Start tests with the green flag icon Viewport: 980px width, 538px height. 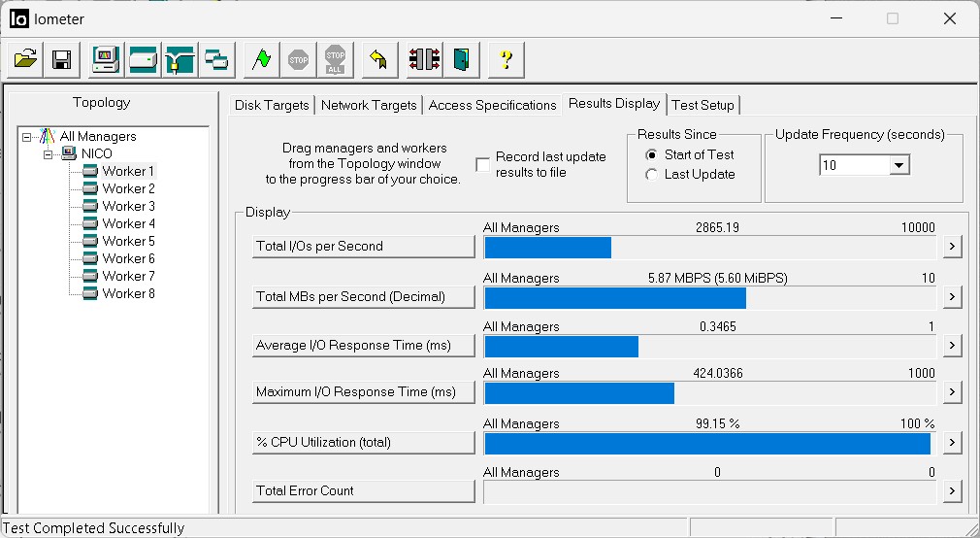[261, 60]
